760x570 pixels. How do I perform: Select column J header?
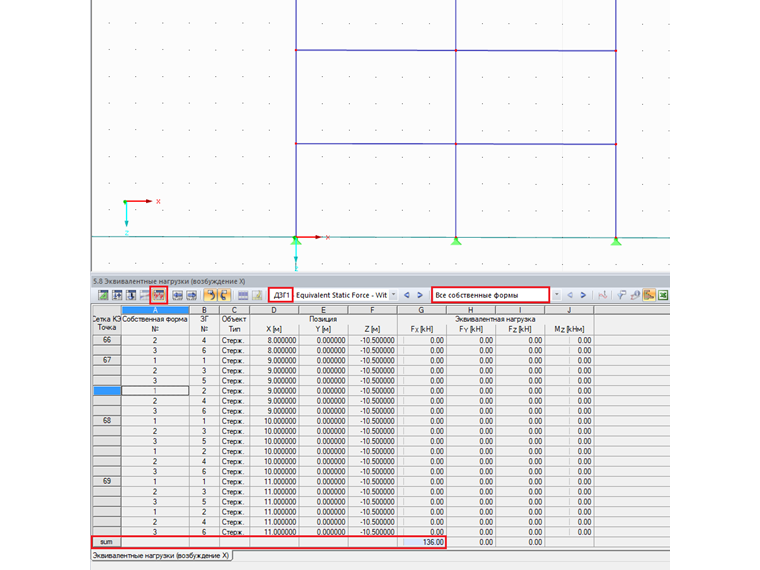pyautogui.click(x=569, y=310)
